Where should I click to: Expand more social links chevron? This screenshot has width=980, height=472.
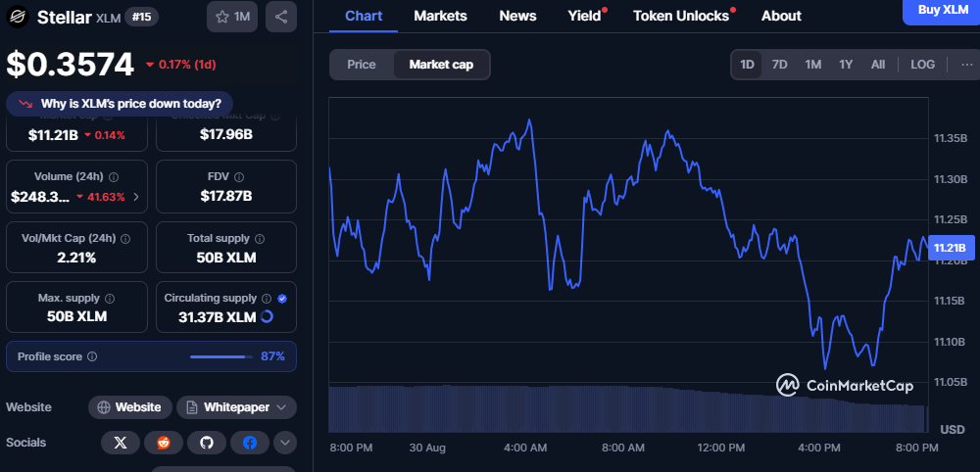pyautogui.click(x=285, y=443)
